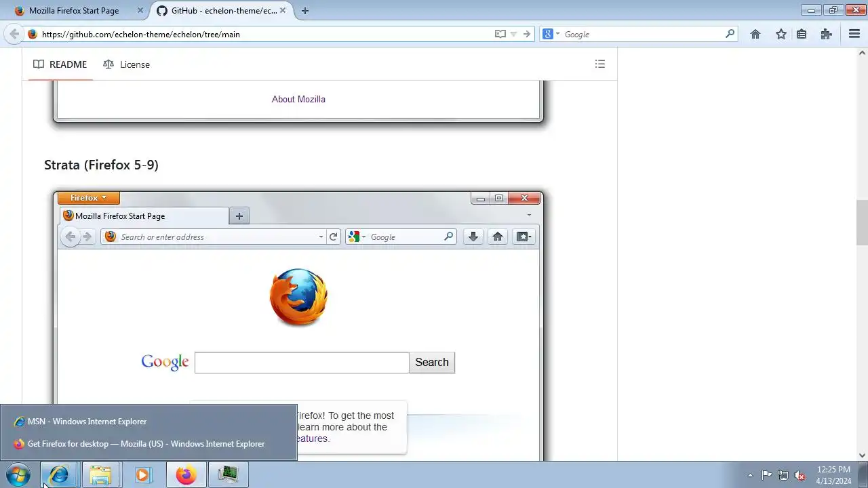Screen dimensions: 868x488
Task: Follow the About Mozilla link
Action: 298,99
